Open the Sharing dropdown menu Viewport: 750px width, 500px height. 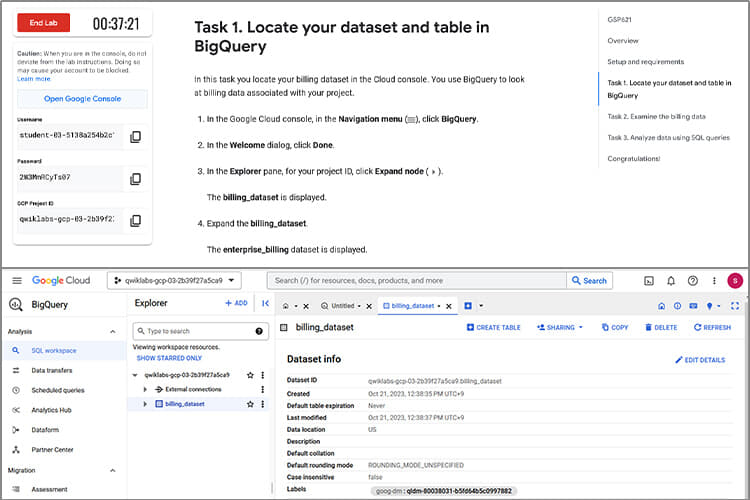(x=560, y=327)
